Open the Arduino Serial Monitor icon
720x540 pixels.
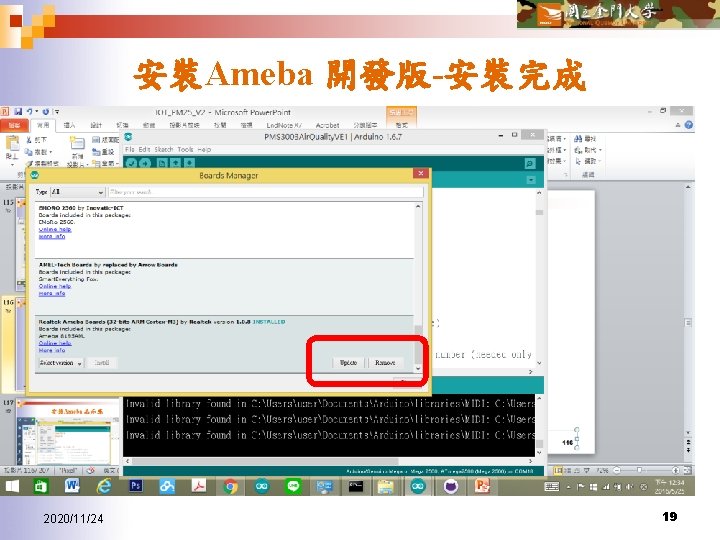530,163
